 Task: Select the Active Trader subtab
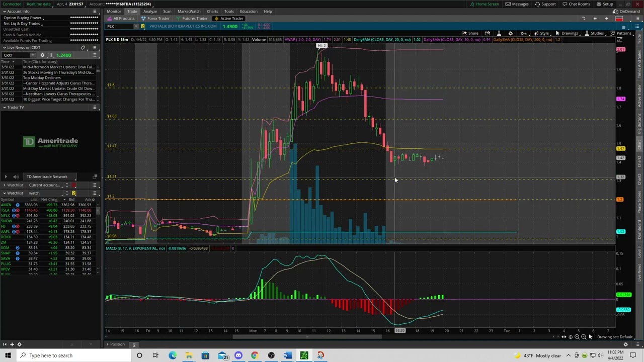click(x=228, y=19)
